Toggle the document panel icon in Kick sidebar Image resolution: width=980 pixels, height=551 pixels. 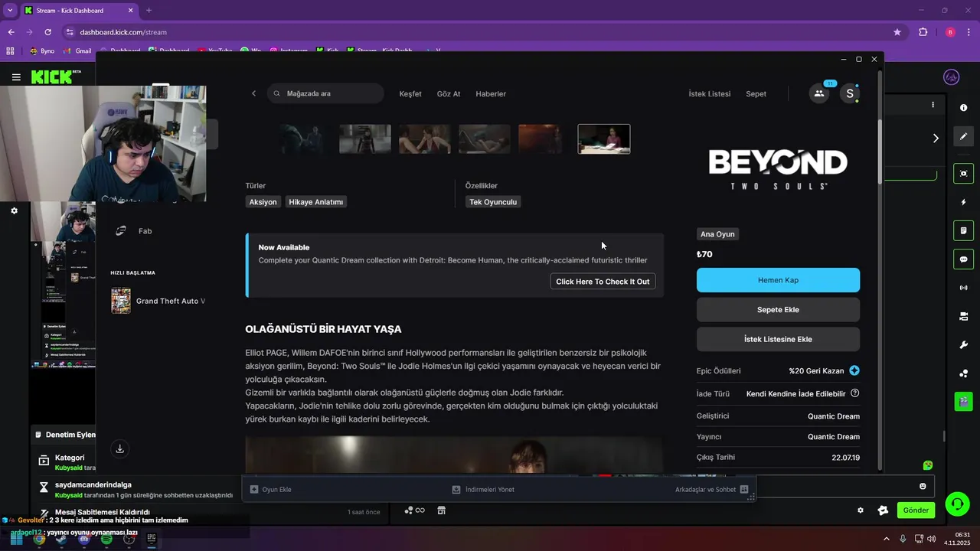pos(963,230)
